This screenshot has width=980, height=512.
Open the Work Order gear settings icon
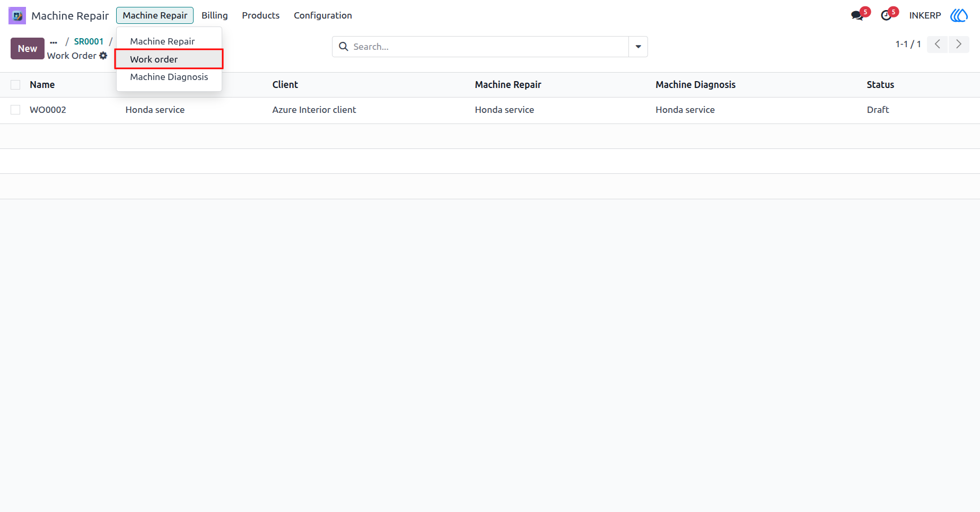[x=103, y=56]
